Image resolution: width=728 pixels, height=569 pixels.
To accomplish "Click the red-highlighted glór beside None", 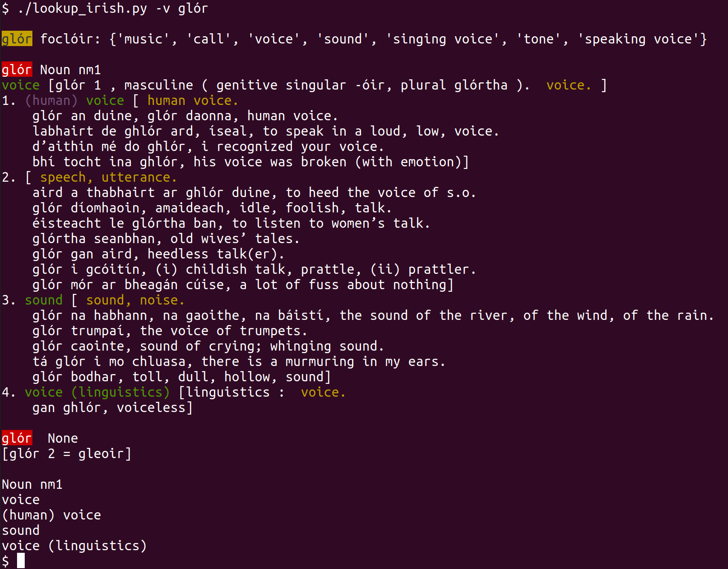I will (x=17, y=438).
